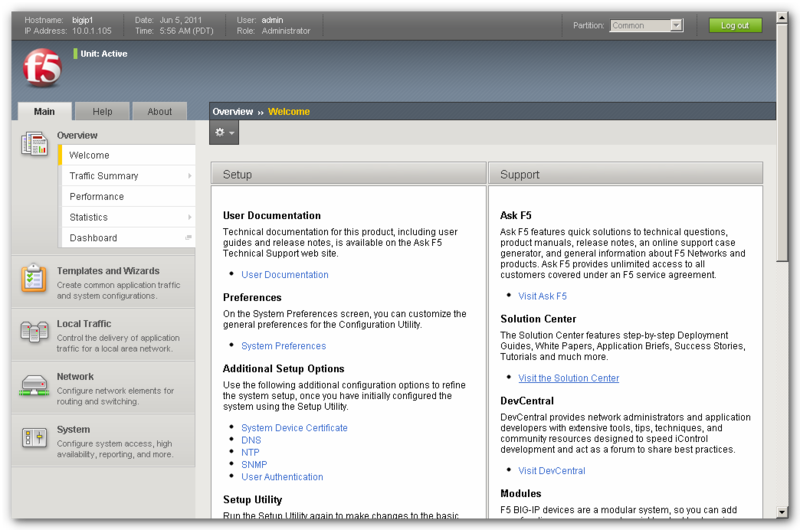This screenshot has width=800, height=530.
Task: Click the F5 logo icon
Action: pos(42,67)
